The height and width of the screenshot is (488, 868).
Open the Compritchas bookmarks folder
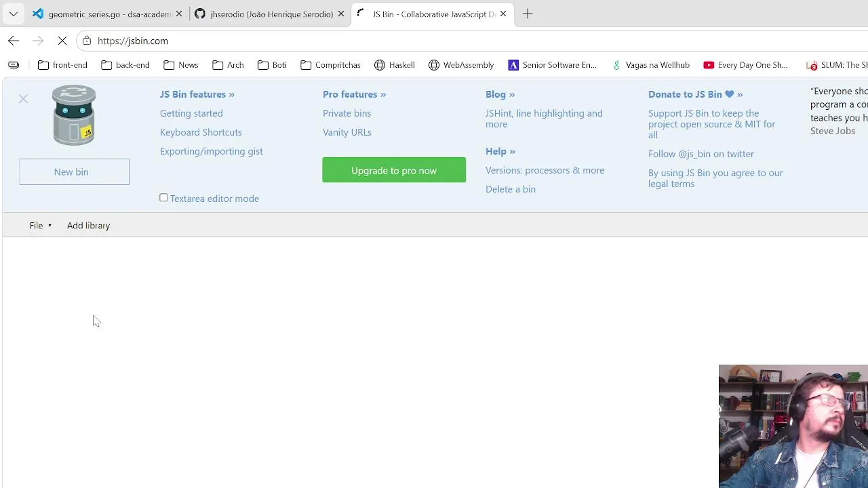tap(330, 65)
